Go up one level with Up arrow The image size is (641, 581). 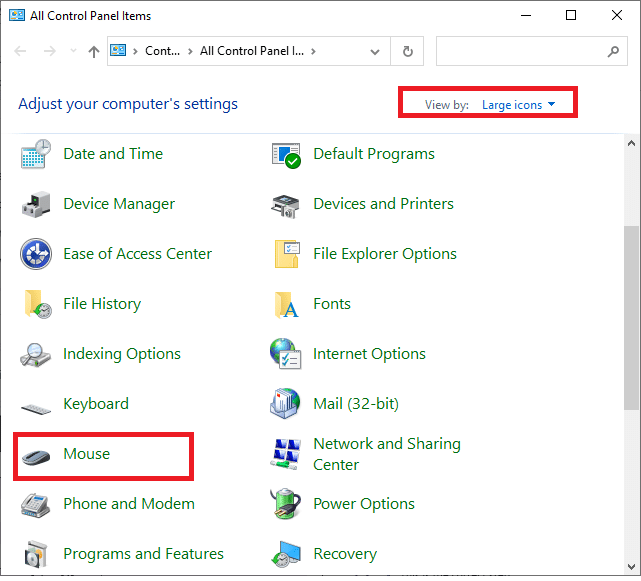[x=93, y=51]
